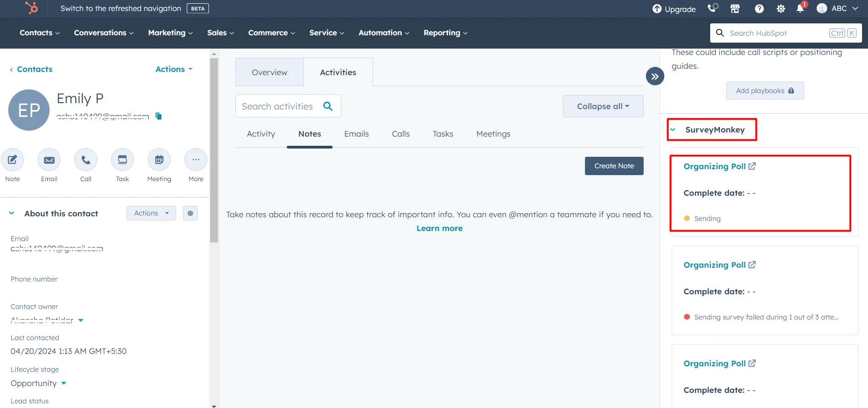Open the Reporting navigation menu

445,33
